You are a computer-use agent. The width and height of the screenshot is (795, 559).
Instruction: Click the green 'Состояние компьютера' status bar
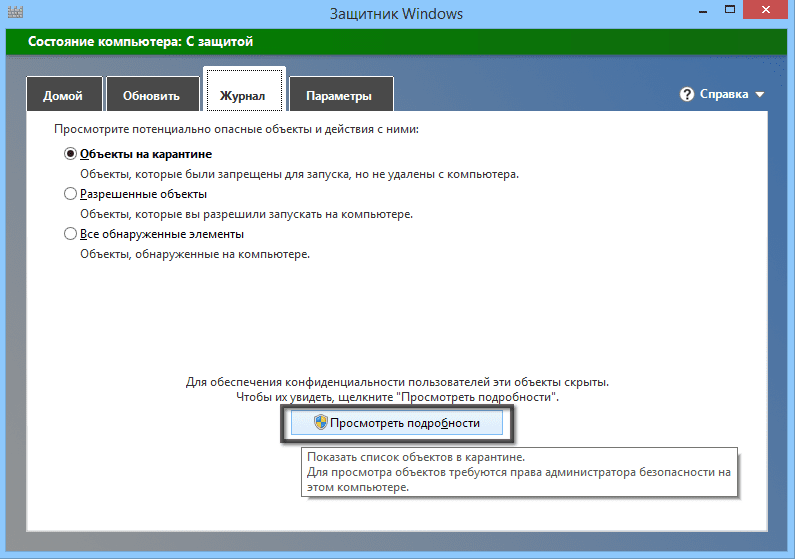(396, 42)
